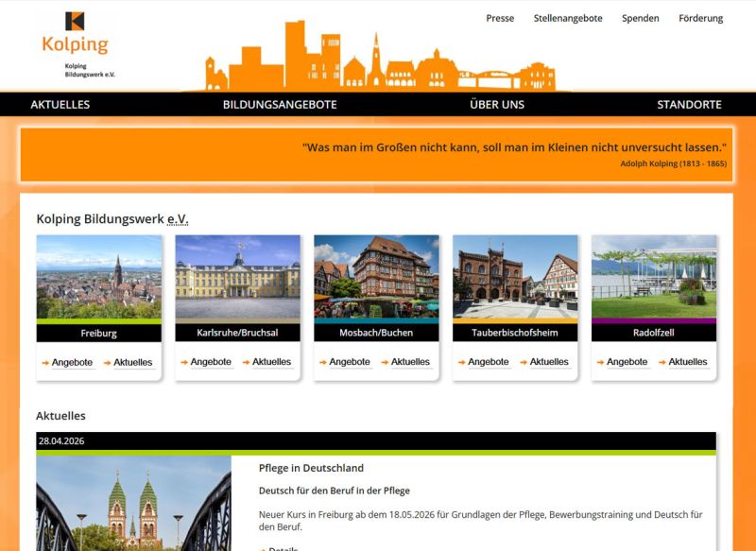756x551 pixels.
Task: Open the Über uns menu
Action: (x=497, y=105)
